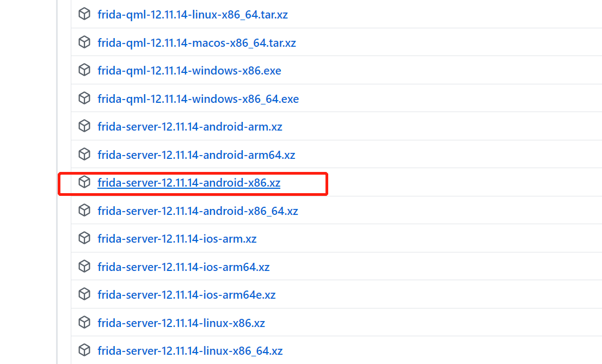602x364 pixels.
Task: Download frida-server-12.11.14-linux-x86.xz
Action: pos(181,322)
